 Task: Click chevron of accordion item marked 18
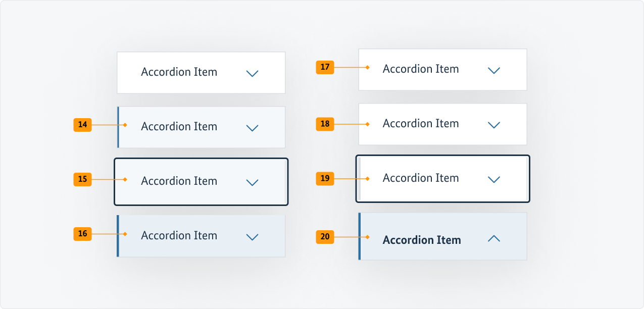(x=494, y=125)
